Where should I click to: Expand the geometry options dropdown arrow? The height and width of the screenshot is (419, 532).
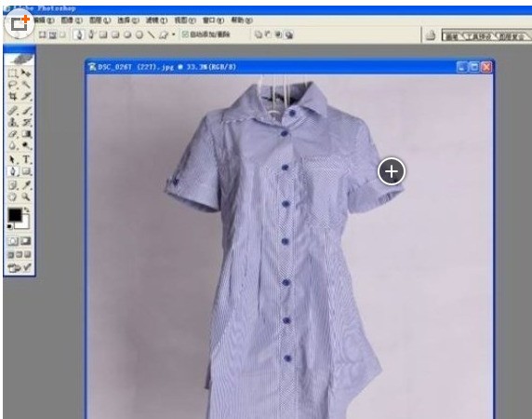pyautogui.click(x=174, y=34)
